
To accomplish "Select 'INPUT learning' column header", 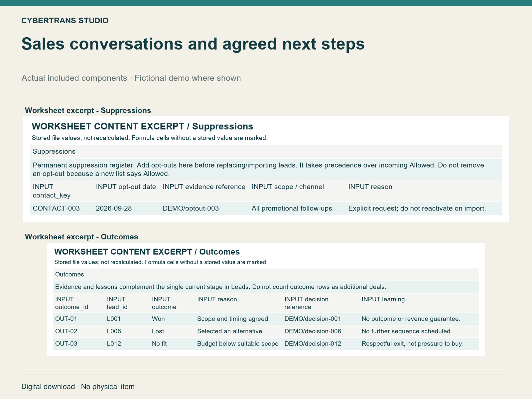I will click(383, 299).
